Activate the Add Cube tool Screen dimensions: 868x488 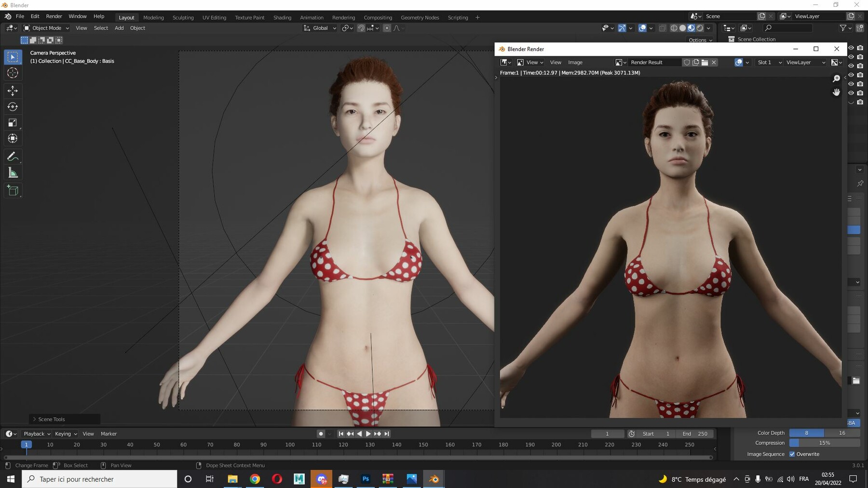pos(13,191)
